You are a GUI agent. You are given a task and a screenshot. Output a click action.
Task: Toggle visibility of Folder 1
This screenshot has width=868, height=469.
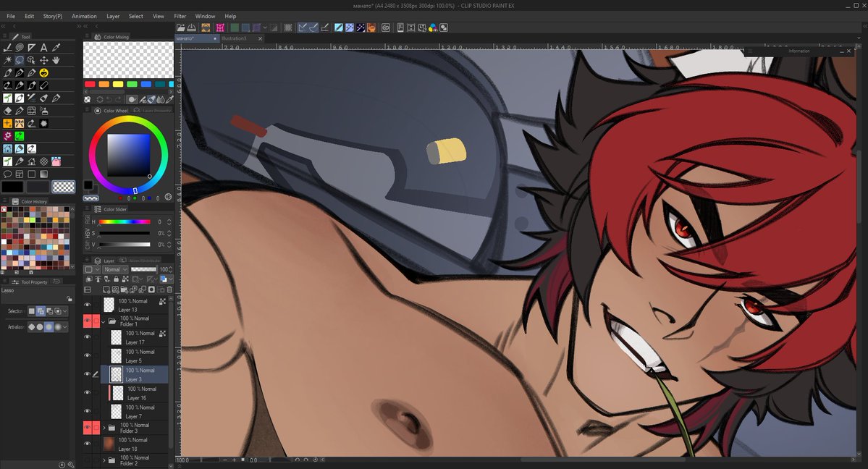(87, 321)
